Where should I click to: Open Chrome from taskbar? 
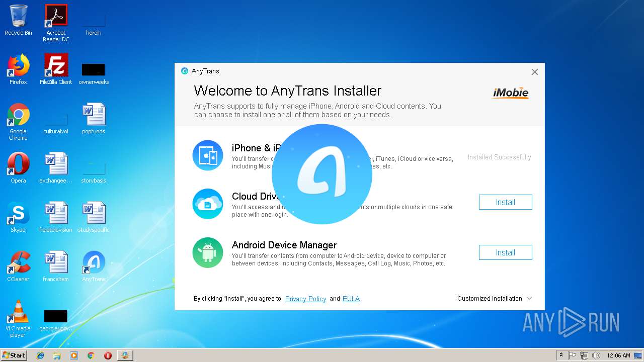(x=91, y=355)
